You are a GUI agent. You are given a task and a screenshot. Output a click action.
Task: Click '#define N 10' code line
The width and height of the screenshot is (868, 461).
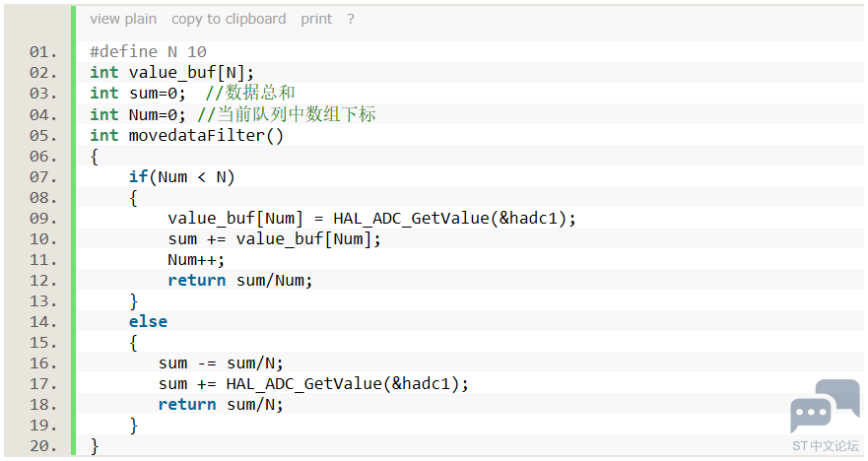(148, 52)
